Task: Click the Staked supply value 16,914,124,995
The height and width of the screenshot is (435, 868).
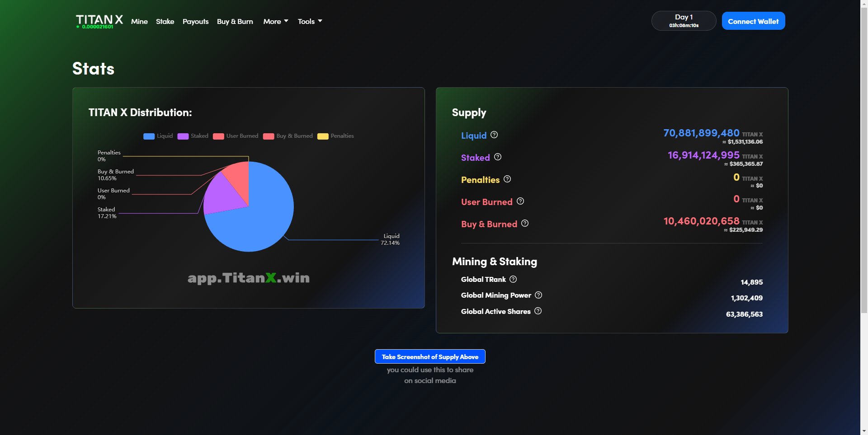Action: click(x=703, y=155)
